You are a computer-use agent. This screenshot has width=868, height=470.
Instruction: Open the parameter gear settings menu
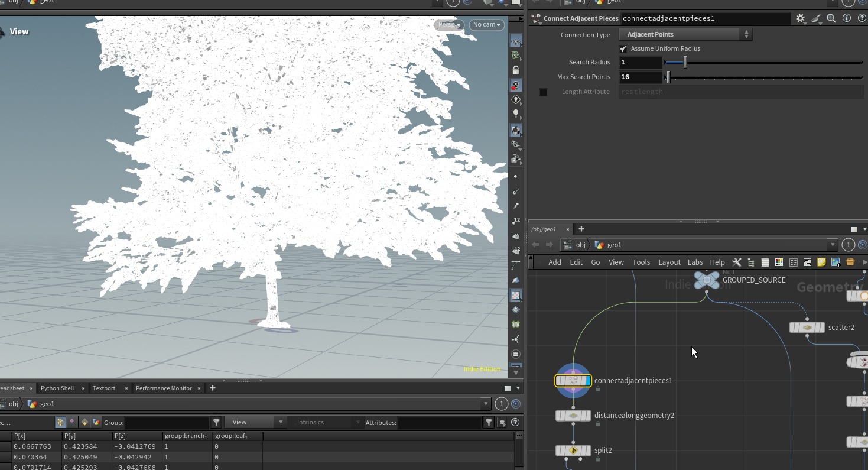point(801,18)
